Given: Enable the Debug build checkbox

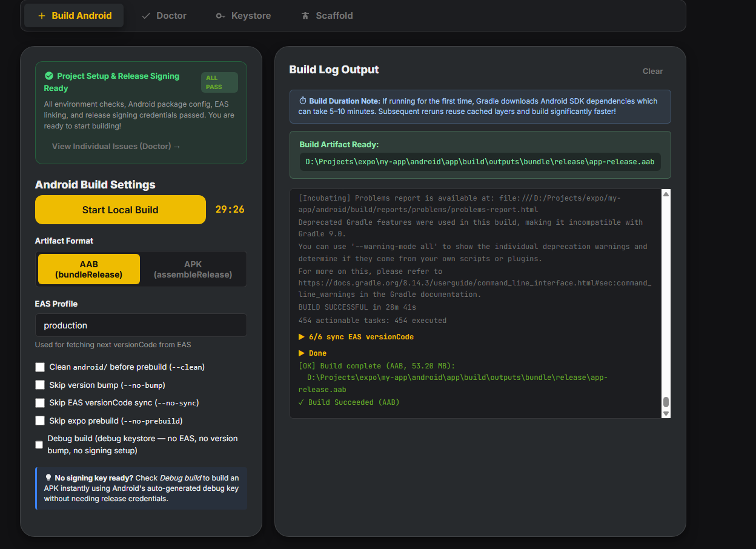Looking at the screenshot, I should click(x=39, y=445).
